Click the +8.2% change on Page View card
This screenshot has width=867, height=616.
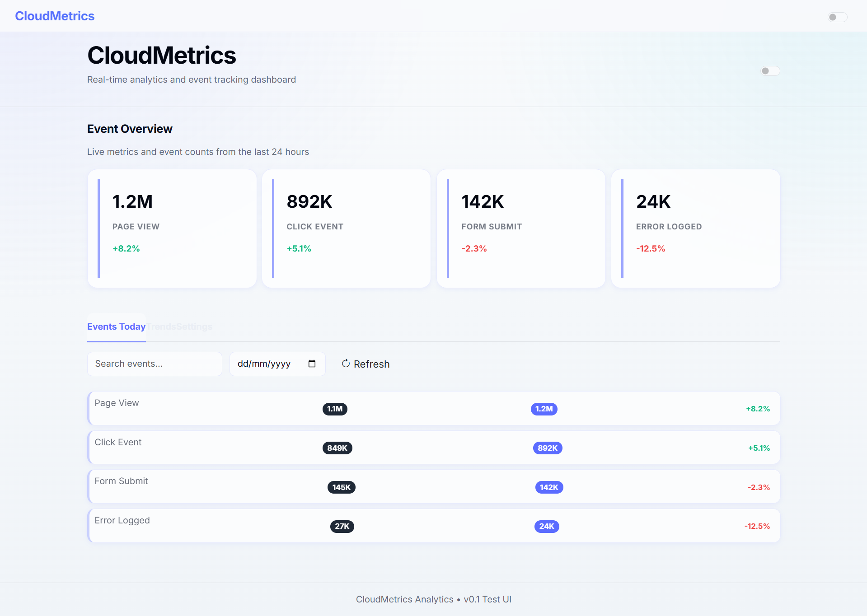coord(126,249)
